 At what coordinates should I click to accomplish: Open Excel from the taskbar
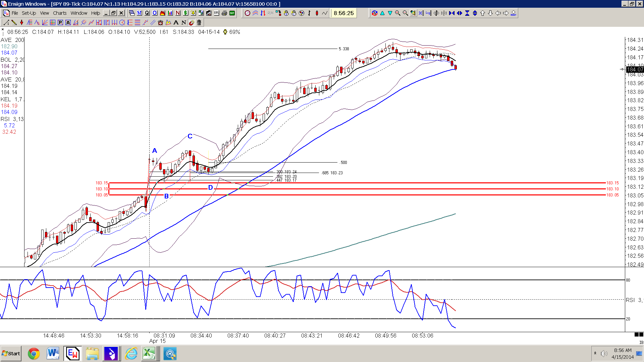tap(149, 354)
